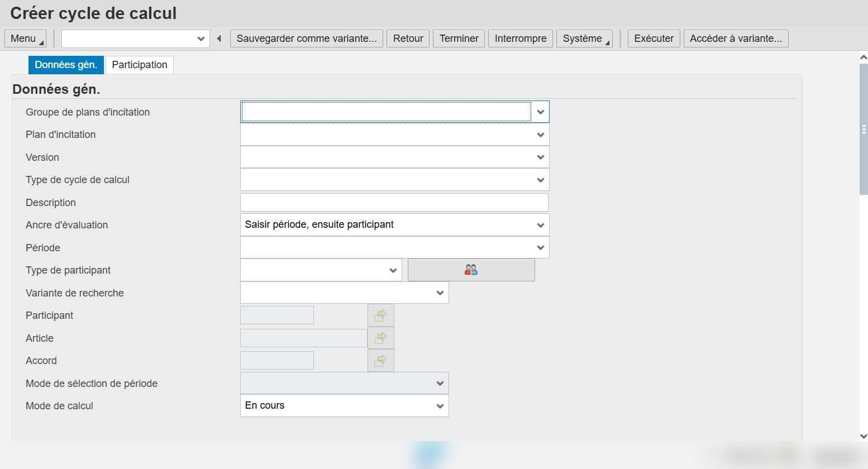Open the Plan d'incitation dropdown
This screenshot has width=868, height=469.
pos(540,135)
